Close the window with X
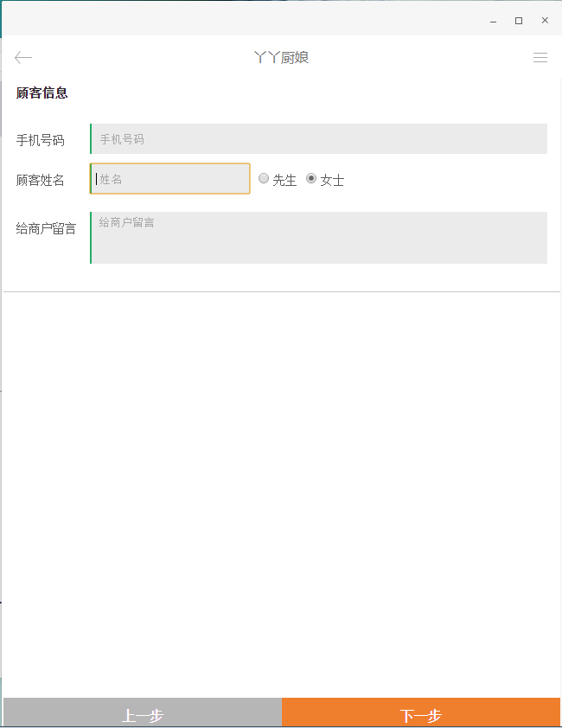This screenshot has height=728, width=562. pos(545,21)
